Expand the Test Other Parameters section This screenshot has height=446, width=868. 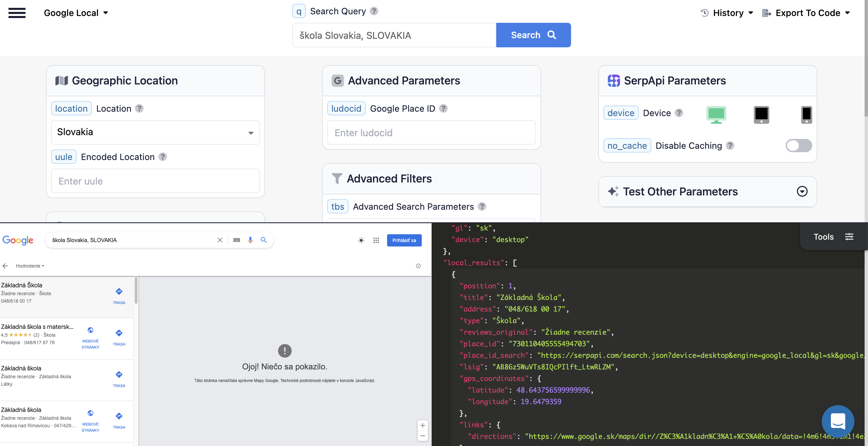click(802, 191)
